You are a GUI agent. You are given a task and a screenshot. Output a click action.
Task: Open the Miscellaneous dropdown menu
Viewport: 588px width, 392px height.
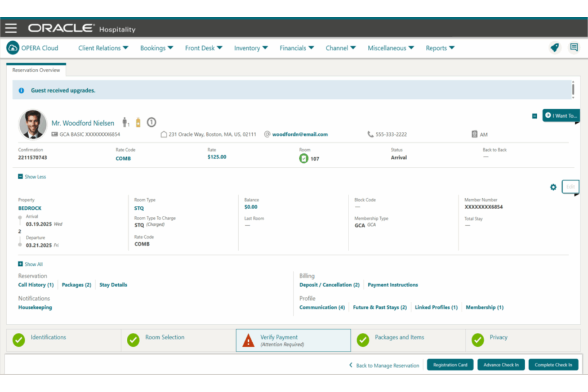click(x=391, y=48)
